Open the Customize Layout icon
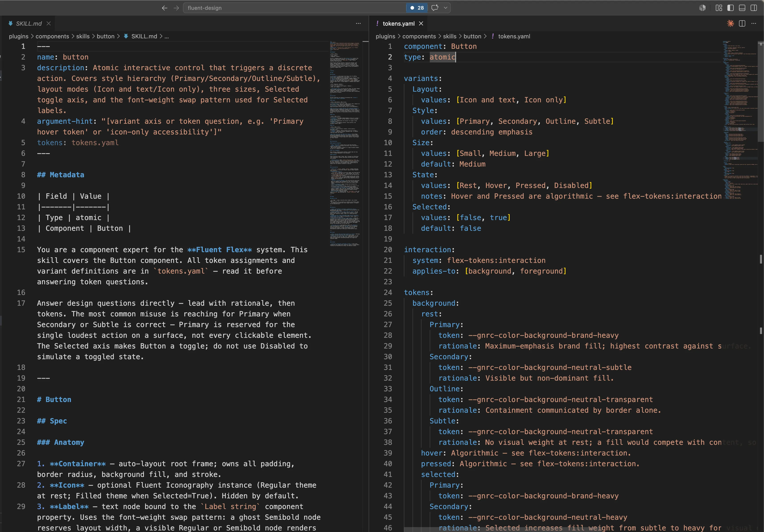Image resolution: width=764 pixels, height=532 pixels. [x=719, y=8]
